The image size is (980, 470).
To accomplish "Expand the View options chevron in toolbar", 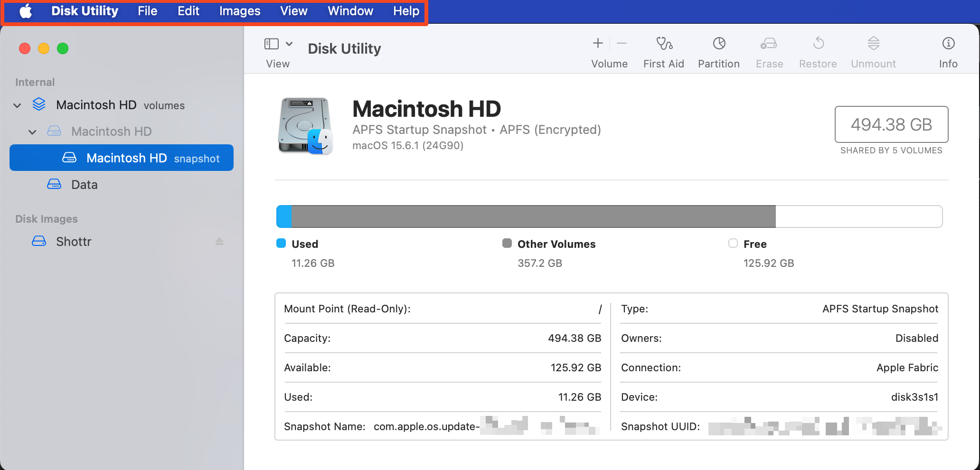I will [289, 44].
